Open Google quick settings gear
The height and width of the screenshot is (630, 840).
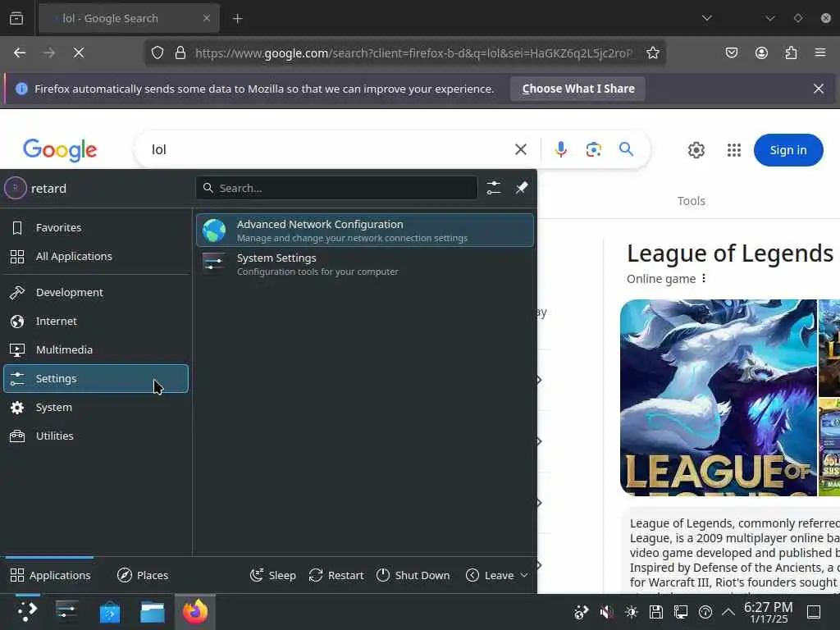click(696, 150)
